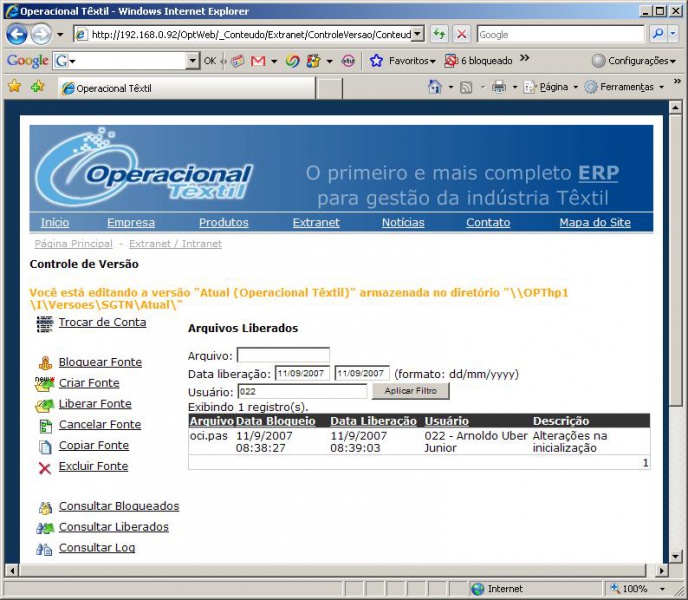Expand the Página toolbar menu
This screenshot has width=688, height=600.
[x=553, y=87]
